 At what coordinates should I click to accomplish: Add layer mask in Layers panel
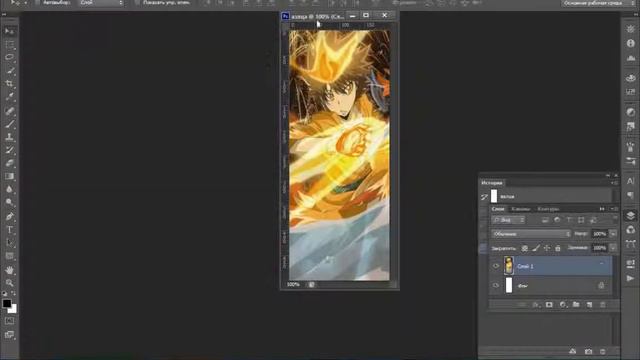click(549, 304)
